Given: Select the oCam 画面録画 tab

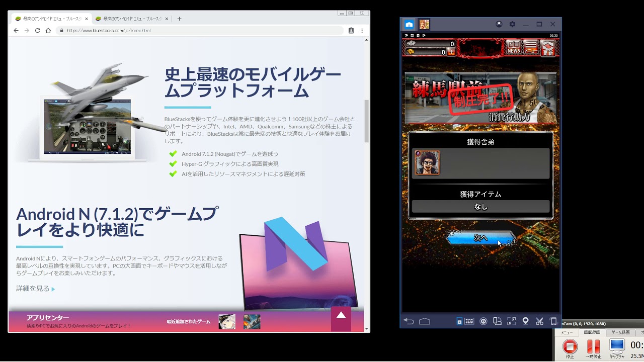Looking at the screenshot, I should tap(592, 332).
